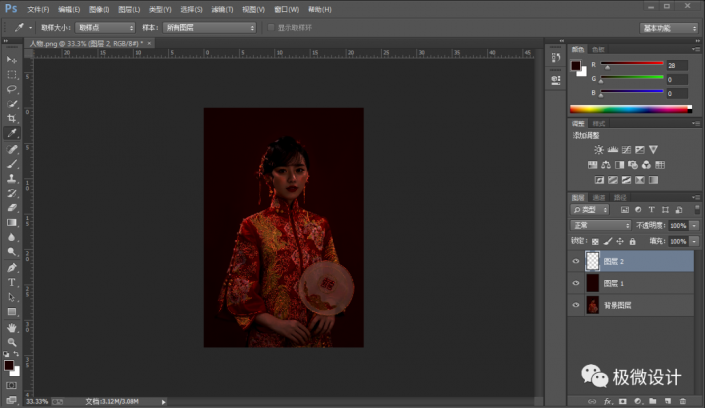705x408 pixels.
Task: Add a Levels adjustment
Action: 612,150
